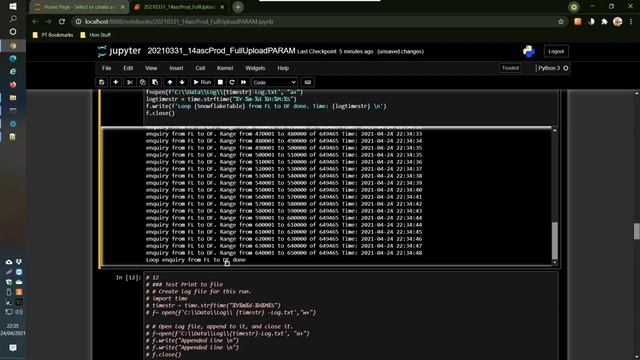Move the selected cell up
Image resolution: width=640 pixels, height=360 pixels.
(170, 82)
